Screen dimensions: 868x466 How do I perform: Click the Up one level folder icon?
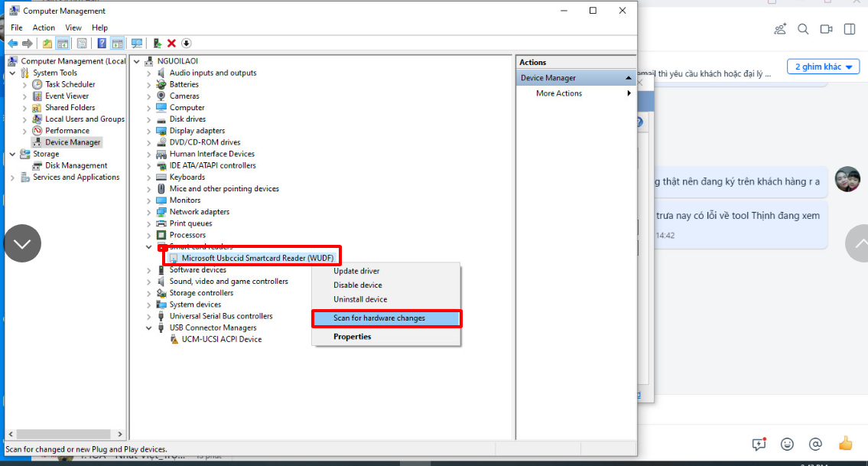point(47,43)
